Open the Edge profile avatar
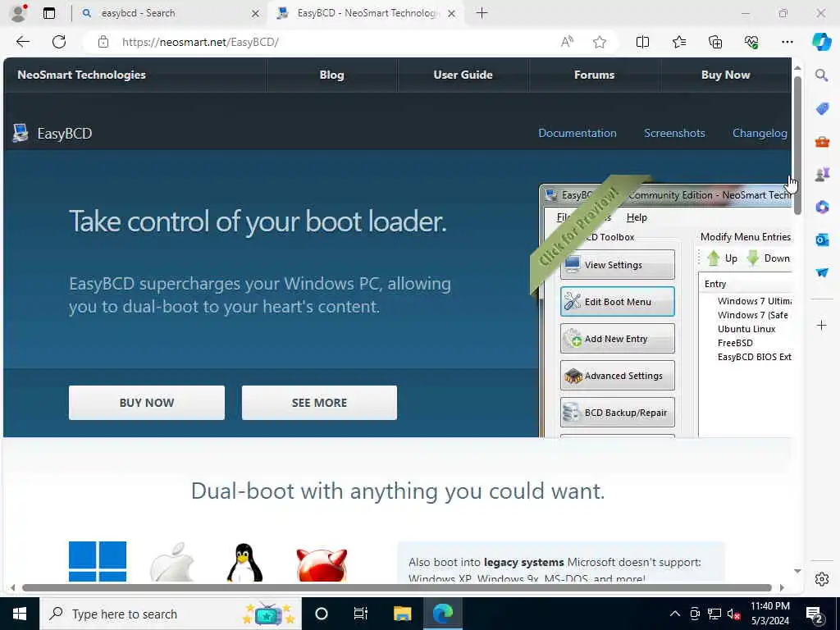 tap(19, 13)
